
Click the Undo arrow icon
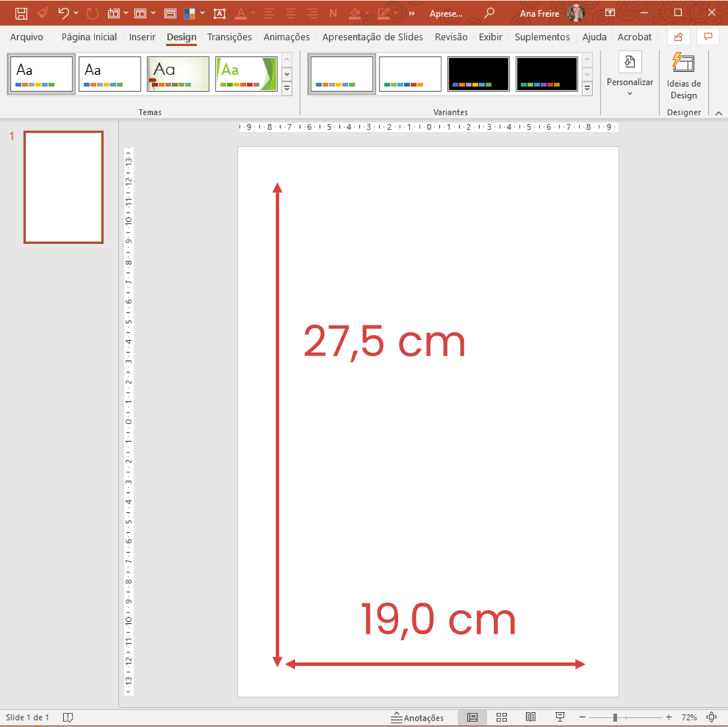pyautogui.click(x=63, y=13)
